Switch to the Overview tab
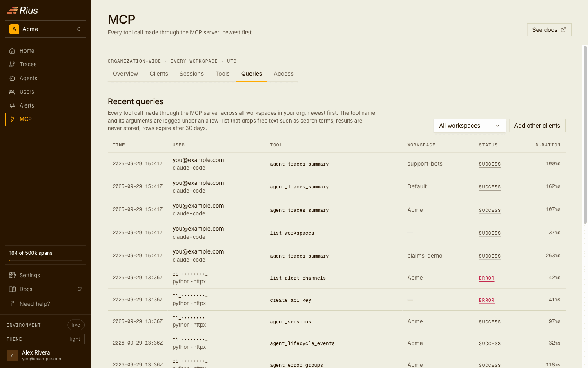588x368 pixels. click(125, 74)
